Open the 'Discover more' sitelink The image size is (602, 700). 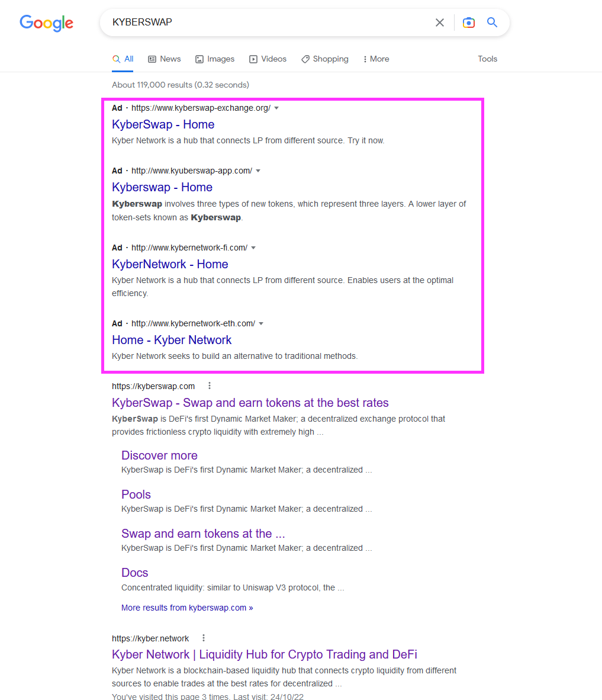159,455
